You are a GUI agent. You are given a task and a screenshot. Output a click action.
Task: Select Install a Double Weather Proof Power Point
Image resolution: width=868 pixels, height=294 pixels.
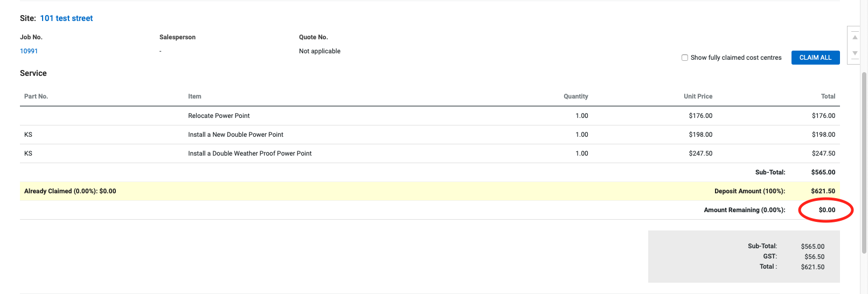(249, 153)
